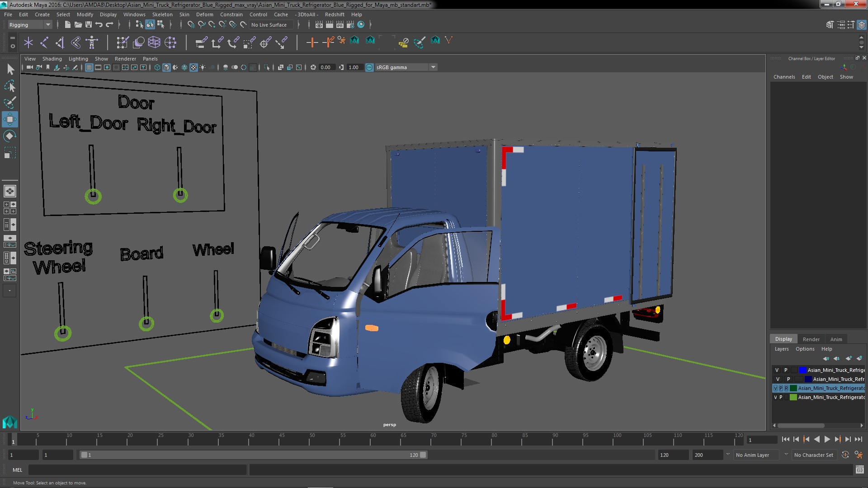
Task: Click Layer Editor horizontal scrollbar
Action: (x=801, y=425)
